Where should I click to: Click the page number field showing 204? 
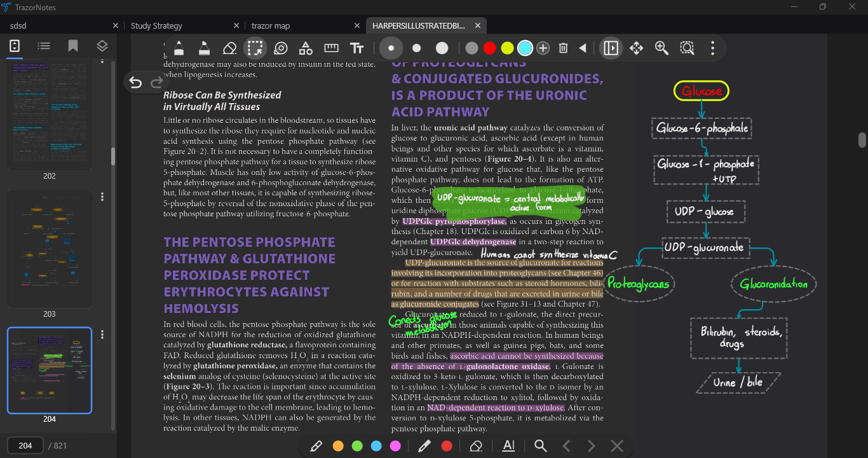(25, 445)
